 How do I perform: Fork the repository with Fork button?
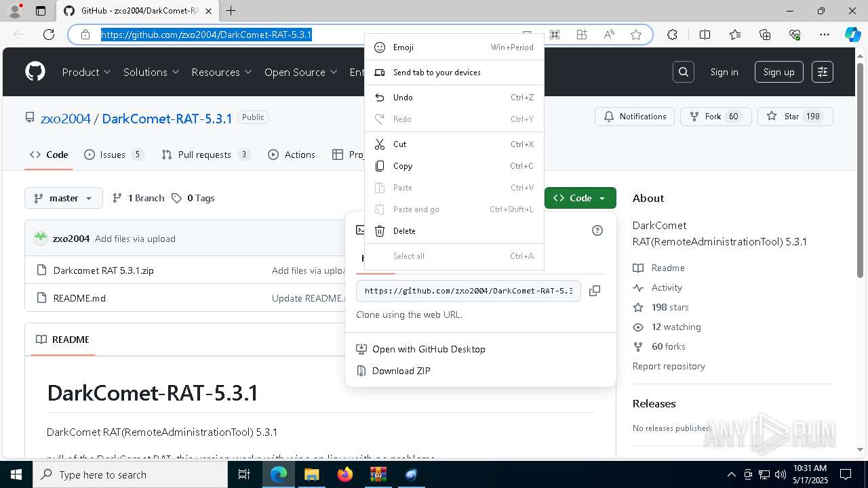[715, 117]
